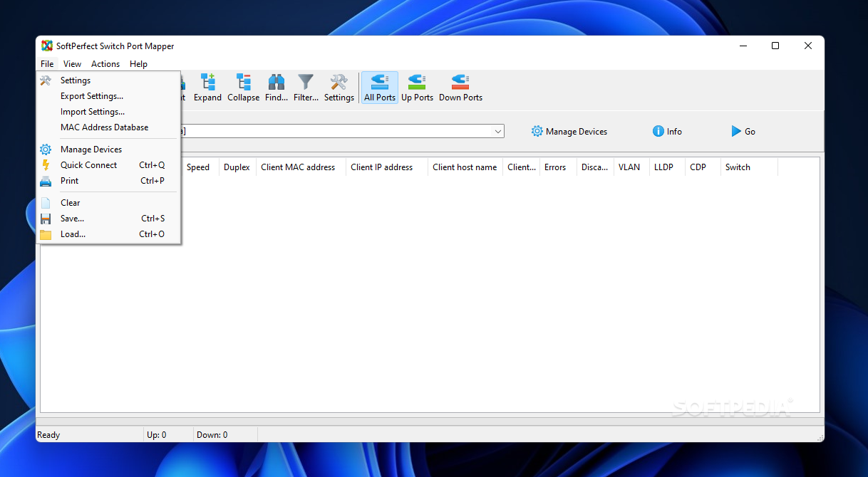Screen dimensions: 868x477
Task: Sort by Client MAC address column
Action: [301, 167]
